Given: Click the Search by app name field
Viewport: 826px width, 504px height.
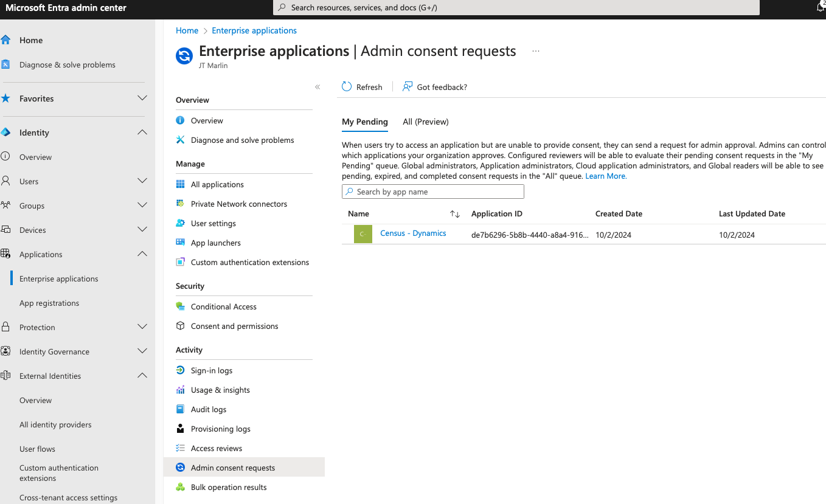Looking at the screenshot, I should (433, 192).
